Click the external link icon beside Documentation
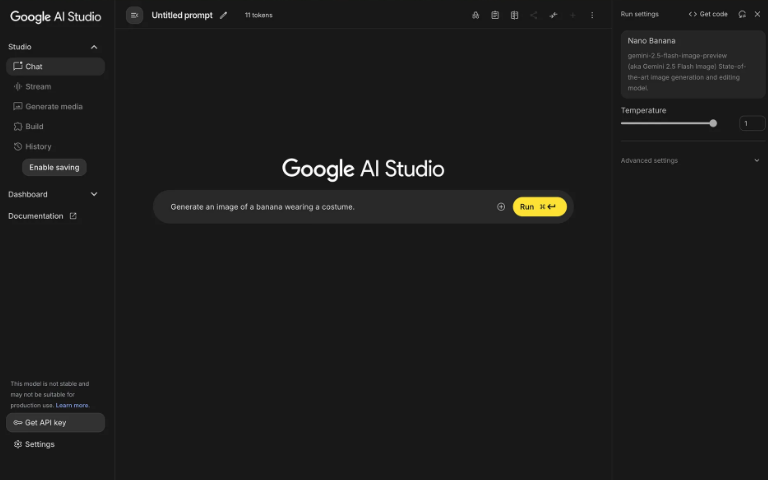Screen dimensions: 768x480 pyautogui.click(x=73, y=216)
